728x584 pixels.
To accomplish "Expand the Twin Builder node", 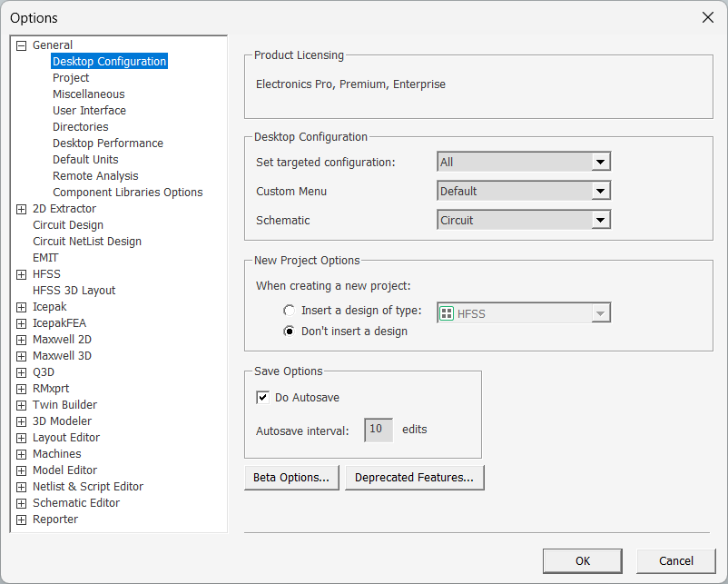I will [22, 405].
